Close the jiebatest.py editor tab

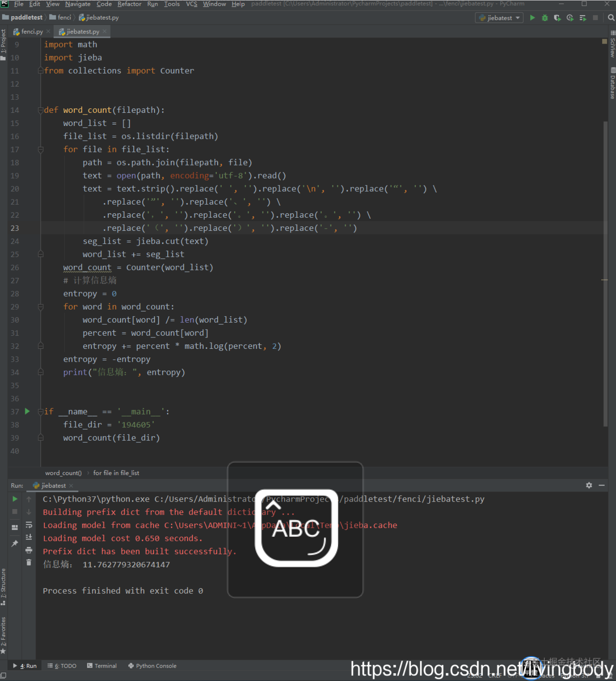pos(105,31)
